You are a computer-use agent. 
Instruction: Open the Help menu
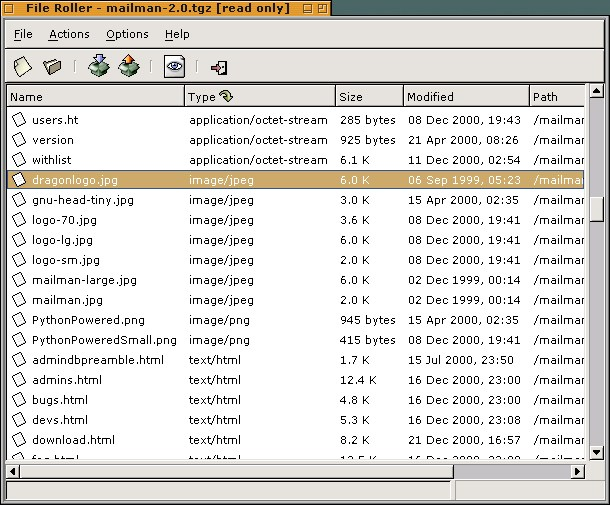click(177, 34)
